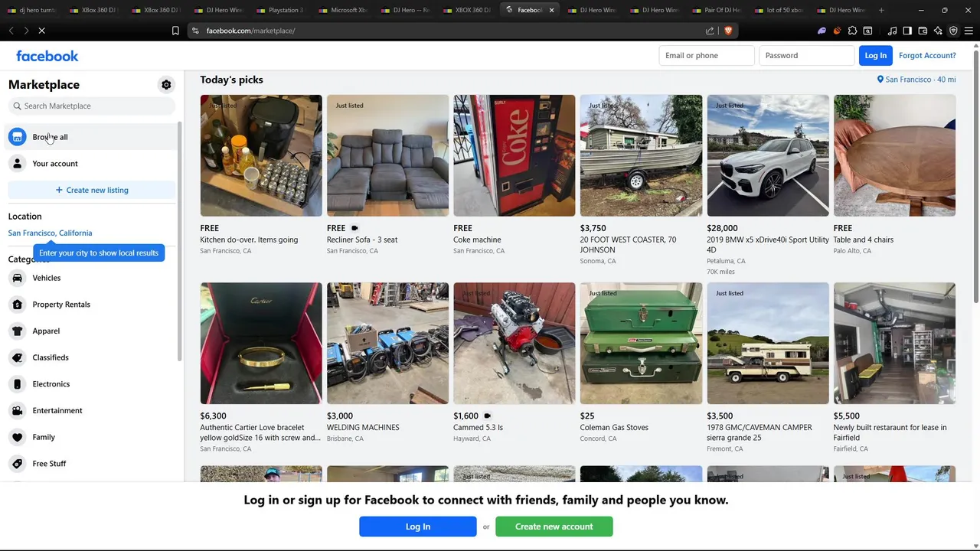980x551 pixels.
Task: Open 'Newly built restaraunt for lease' title
Action: (890, 432)
